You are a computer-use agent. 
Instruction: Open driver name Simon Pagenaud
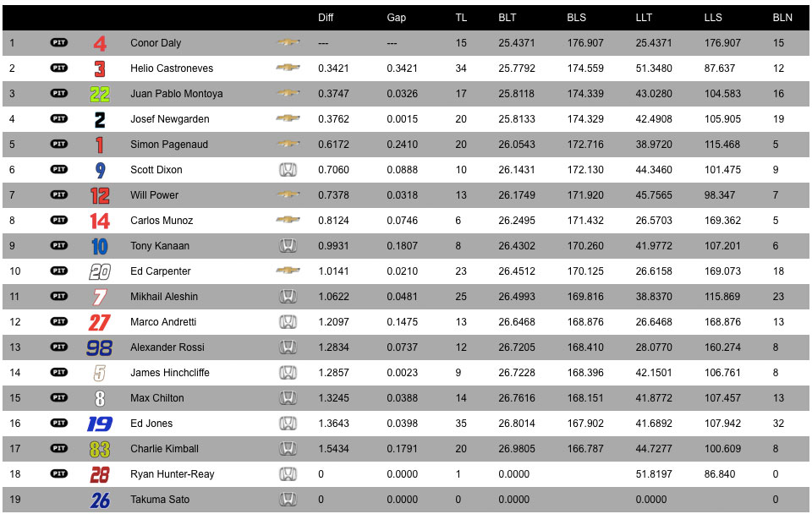coord(169,145)
